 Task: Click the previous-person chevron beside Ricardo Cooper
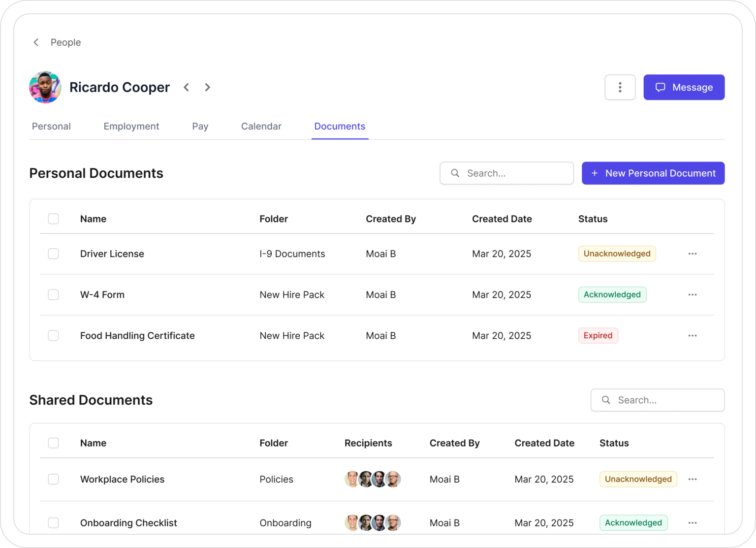(x=187, y=87)
